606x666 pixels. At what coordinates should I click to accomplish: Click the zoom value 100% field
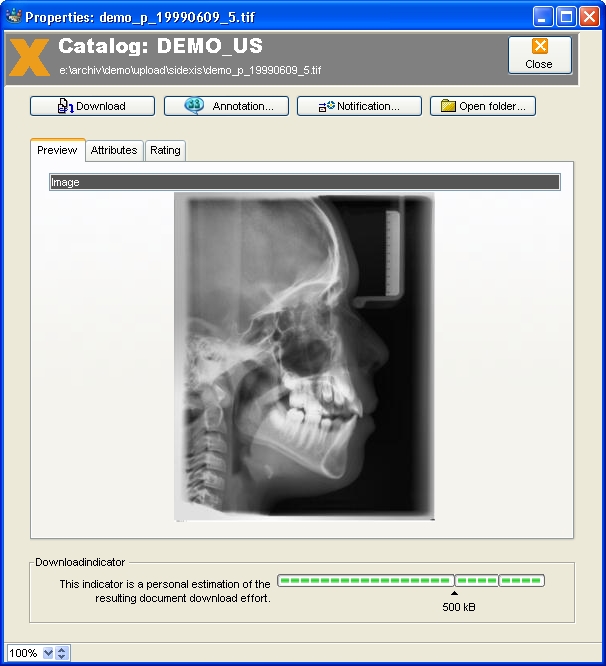pos(25,653)
